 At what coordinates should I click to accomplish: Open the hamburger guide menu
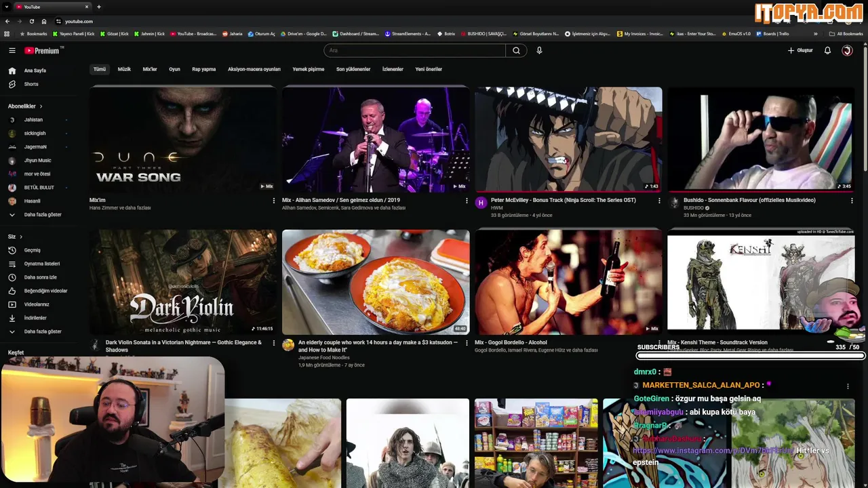[12, 50]
